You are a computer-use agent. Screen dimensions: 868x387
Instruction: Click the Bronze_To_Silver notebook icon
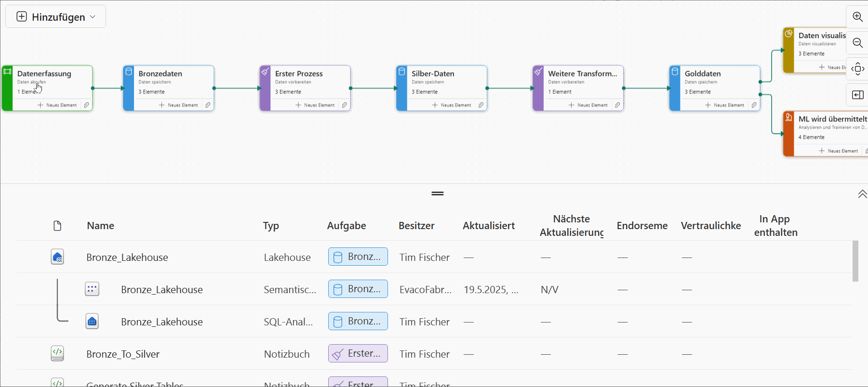pyautogui.click(x=57, y=354)
